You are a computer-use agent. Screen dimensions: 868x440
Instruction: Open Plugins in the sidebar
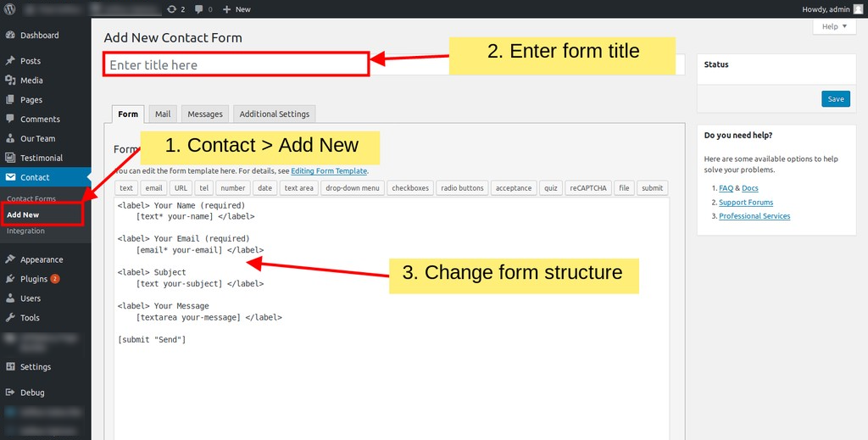pyautogui.click(x=34, y=279)
